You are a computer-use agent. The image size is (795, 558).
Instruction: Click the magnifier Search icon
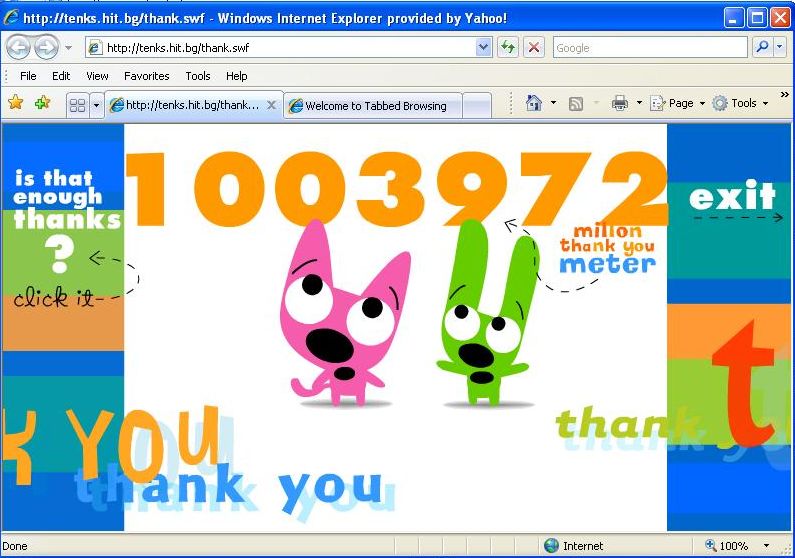pos(762,47)
